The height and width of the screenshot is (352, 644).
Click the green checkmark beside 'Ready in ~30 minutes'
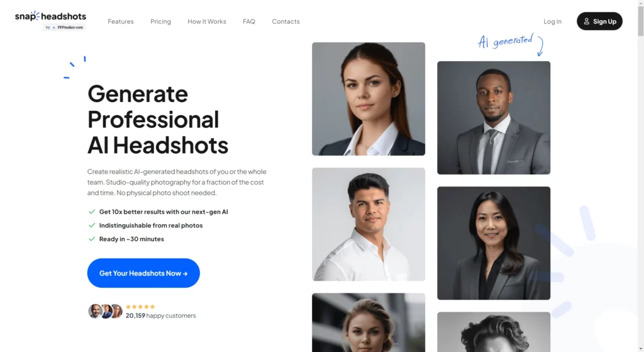point(92,239)
